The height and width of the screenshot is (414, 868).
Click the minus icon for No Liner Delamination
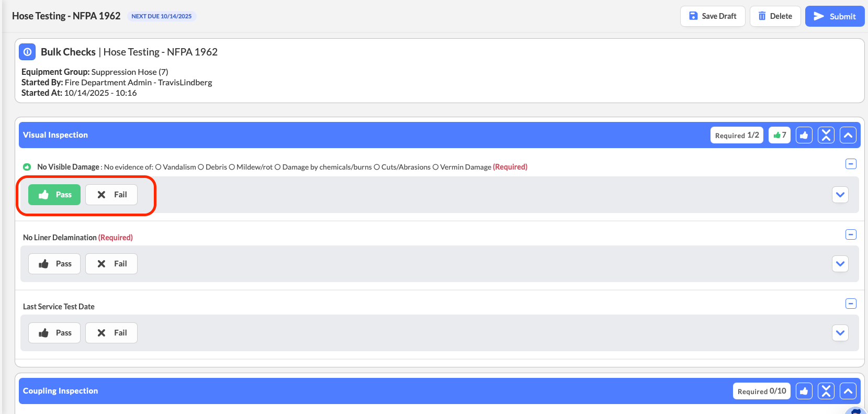(851, 234)
